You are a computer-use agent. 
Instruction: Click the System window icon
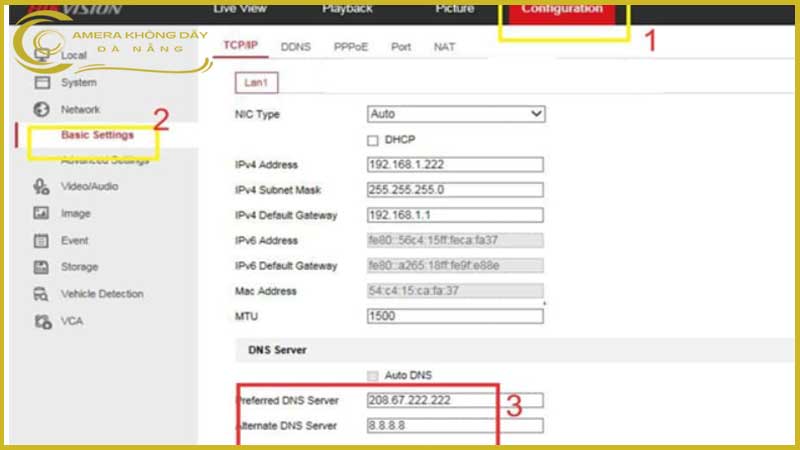(42, 82)
